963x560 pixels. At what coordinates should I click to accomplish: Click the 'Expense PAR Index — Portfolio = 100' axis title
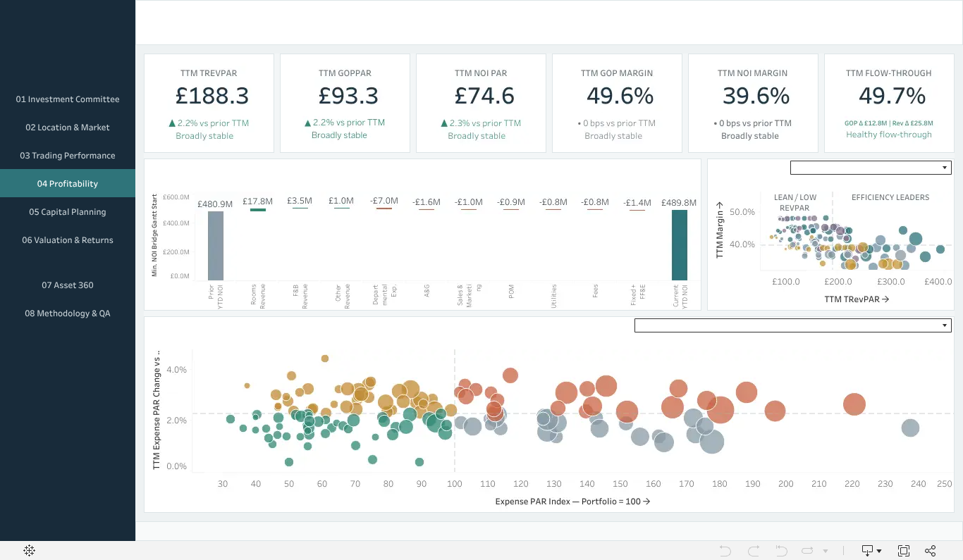pyautogui.click(x=572, y=502)
